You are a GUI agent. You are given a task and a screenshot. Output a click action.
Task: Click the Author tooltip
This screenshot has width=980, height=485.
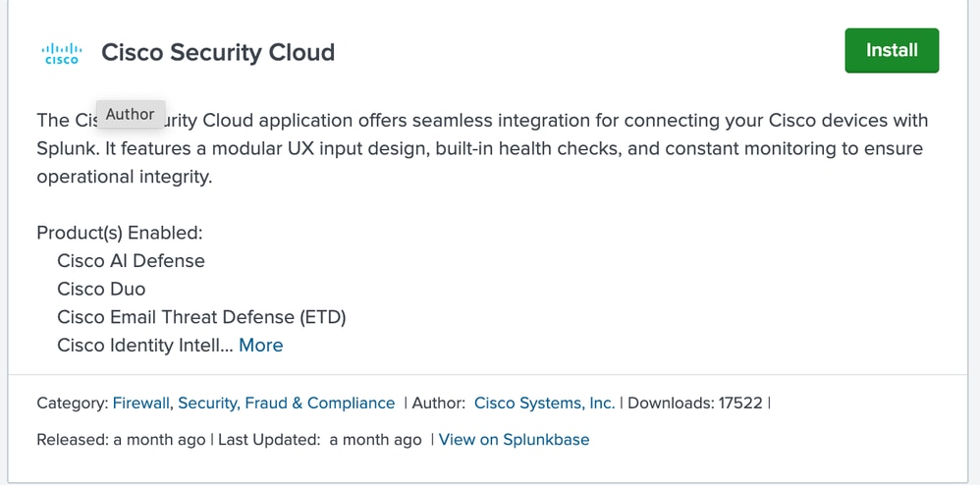(x=130, y=114)
